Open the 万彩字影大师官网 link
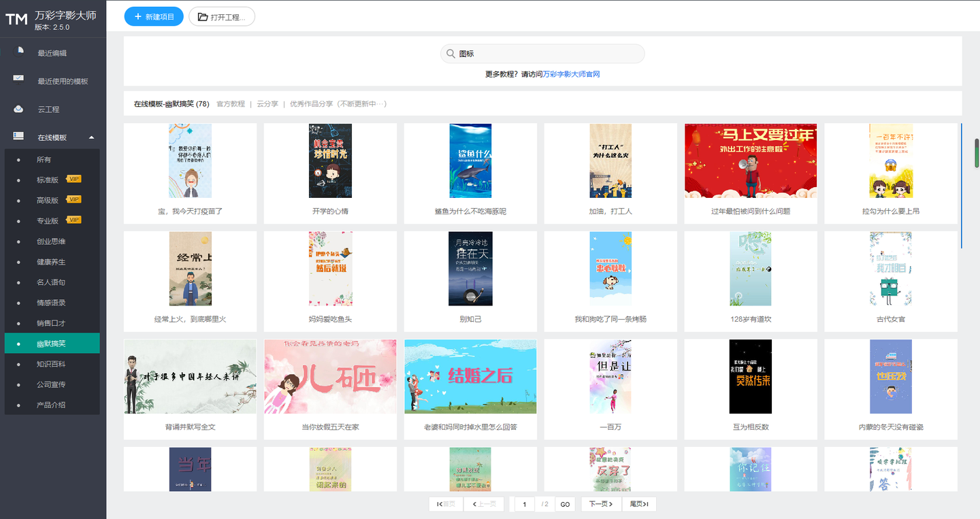 click(x=572, y=74)
